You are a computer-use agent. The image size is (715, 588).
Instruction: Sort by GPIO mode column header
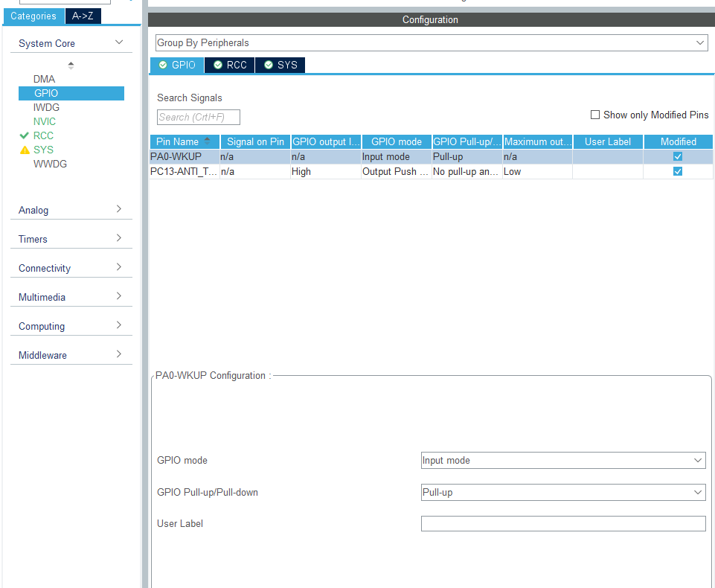pyautogui.click(x=397, y=141)
